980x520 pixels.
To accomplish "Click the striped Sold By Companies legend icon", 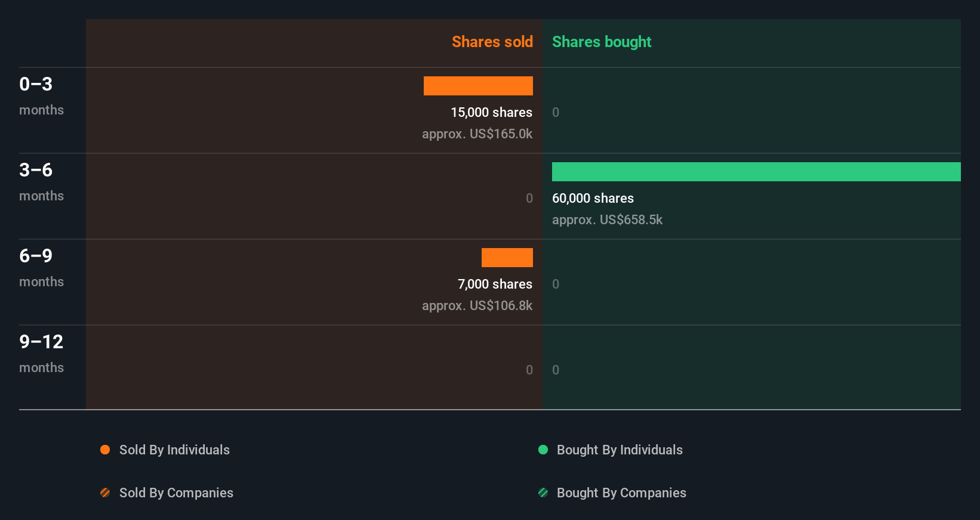I will pyautogui.click(x=105, y=493).
